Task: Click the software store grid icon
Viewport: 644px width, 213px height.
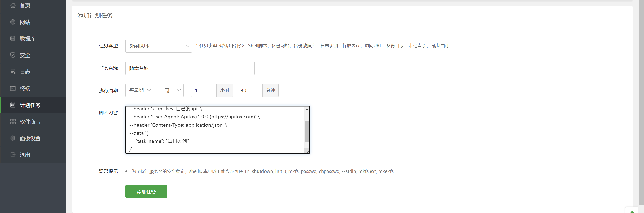Action: (13, 121)
